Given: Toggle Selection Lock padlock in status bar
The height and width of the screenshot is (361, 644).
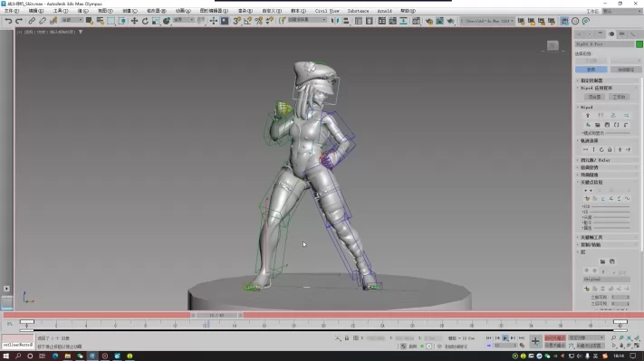Looking at the screenshot, I should 347,338.
